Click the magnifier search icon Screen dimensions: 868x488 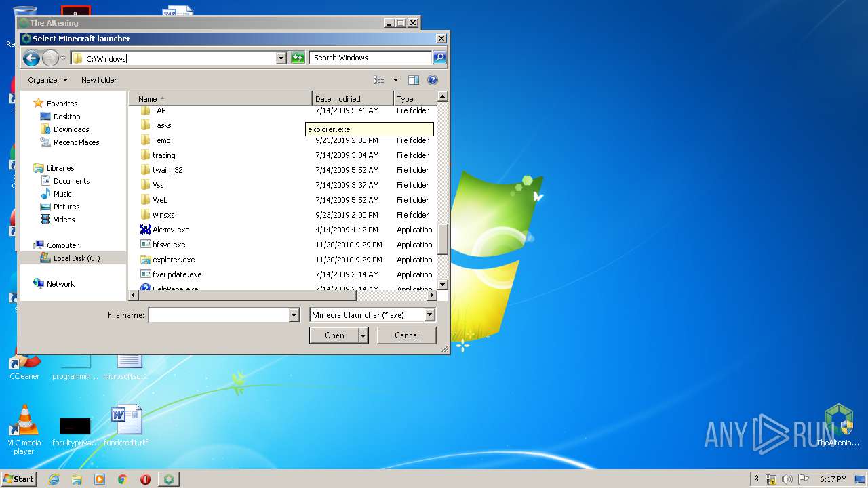439,58
